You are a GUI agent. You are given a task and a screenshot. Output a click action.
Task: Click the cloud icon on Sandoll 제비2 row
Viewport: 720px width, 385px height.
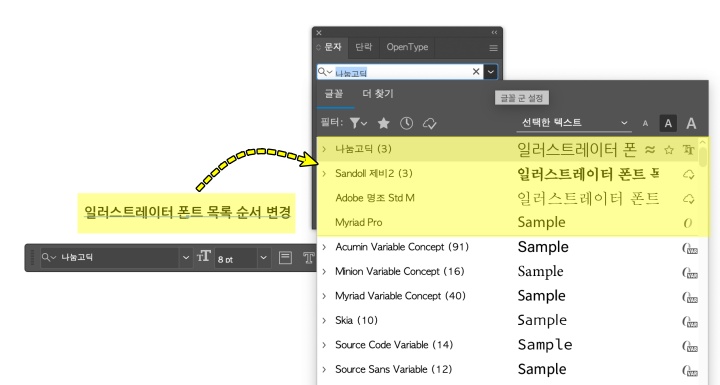[688, 174]
